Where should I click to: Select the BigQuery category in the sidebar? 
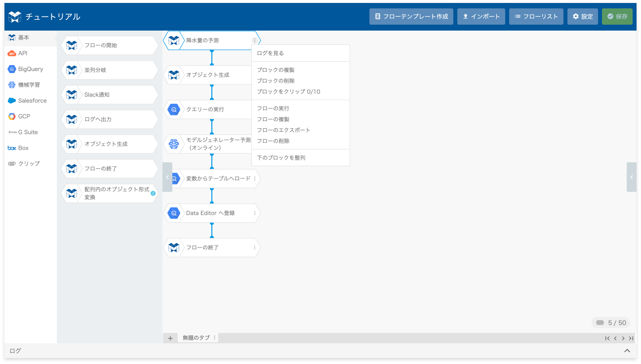[x=31, y=69]
